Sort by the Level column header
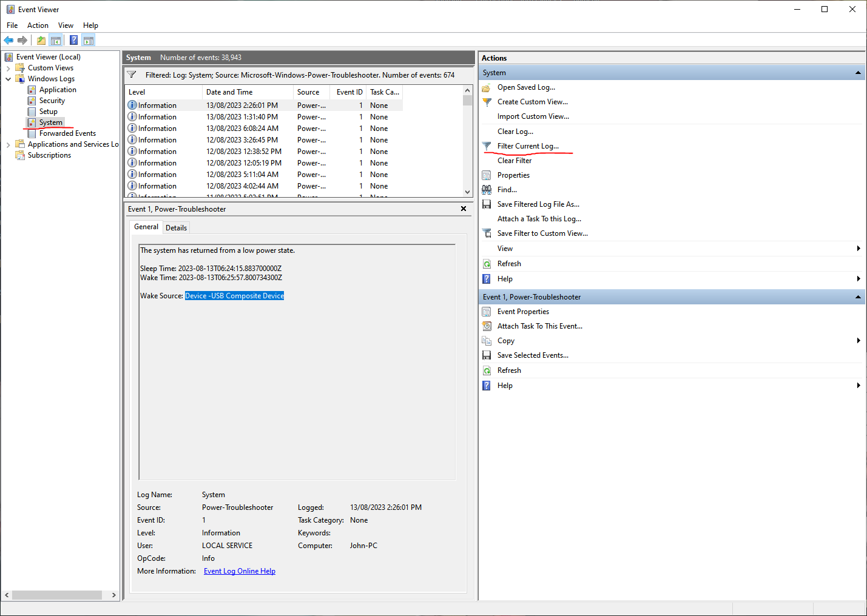This screenshot has width=867, height=616. click(164, 92)
